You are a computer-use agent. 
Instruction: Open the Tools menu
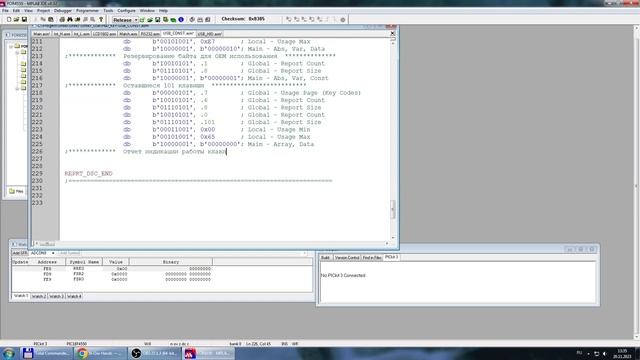tap(108, 11)
